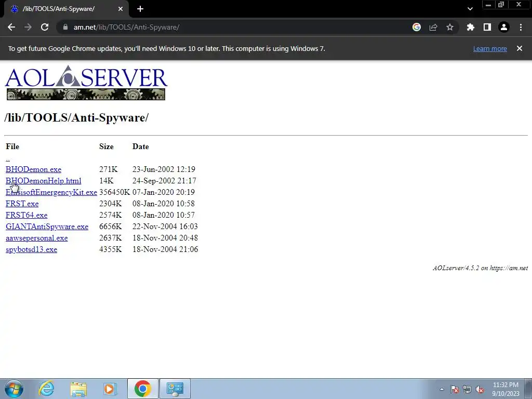The width and height of the screenshot is (532, 399).
Task: Download GIANTAntiSpyware.exe
Action: [x=47, y=227]
